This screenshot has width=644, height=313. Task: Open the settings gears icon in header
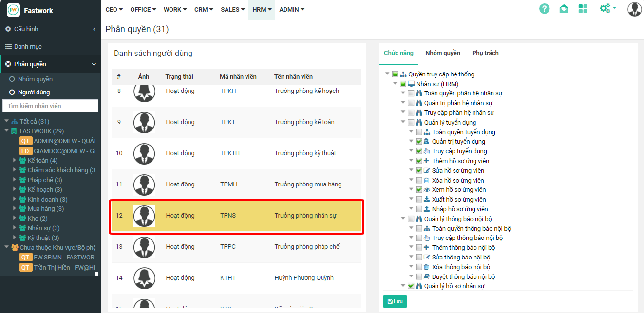pyautogui.click(x=606, y=8)
